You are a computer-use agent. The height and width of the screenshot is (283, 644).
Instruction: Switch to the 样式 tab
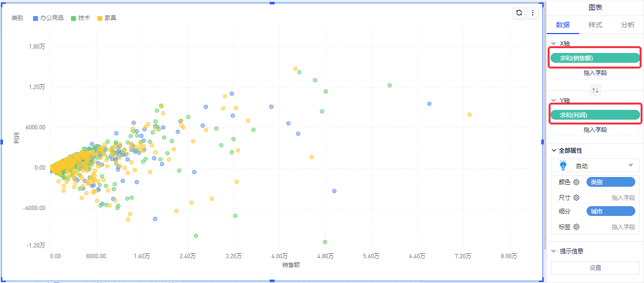tap(595, 25)
